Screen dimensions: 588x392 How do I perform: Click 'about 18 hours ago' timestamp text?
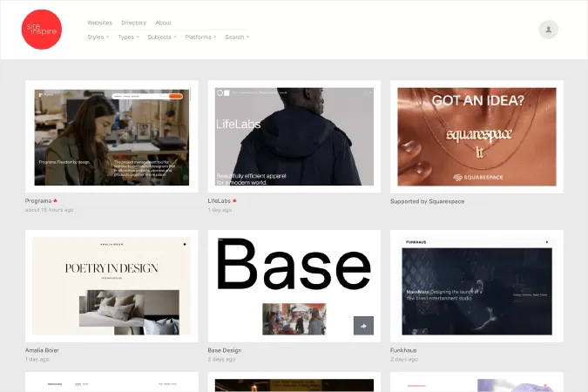49,210
